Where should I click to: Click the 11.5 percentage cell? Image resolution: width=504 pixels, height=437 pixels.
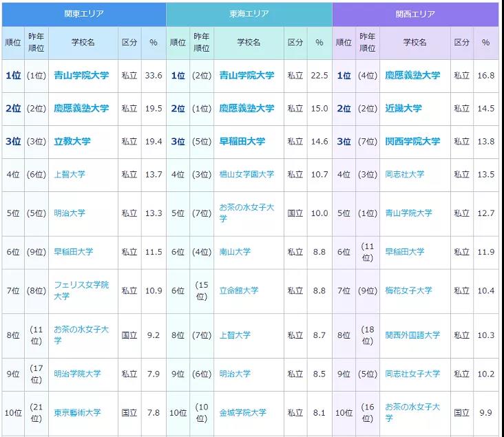point(154,253)
